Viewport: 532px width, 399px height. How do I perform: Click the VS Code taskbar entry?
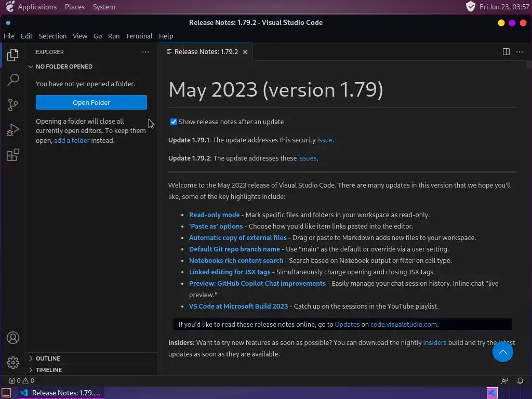[60, 393]
